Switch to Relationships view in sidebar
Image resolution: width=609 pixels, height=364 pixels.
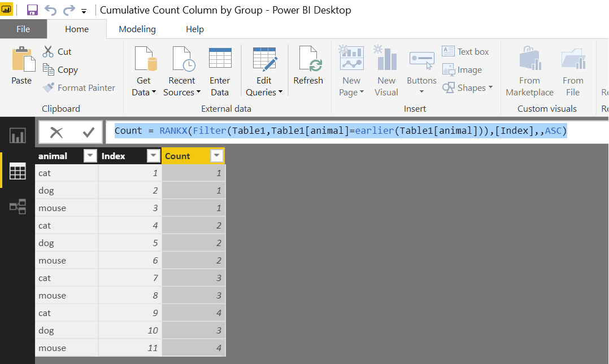[x=18, y=206]
